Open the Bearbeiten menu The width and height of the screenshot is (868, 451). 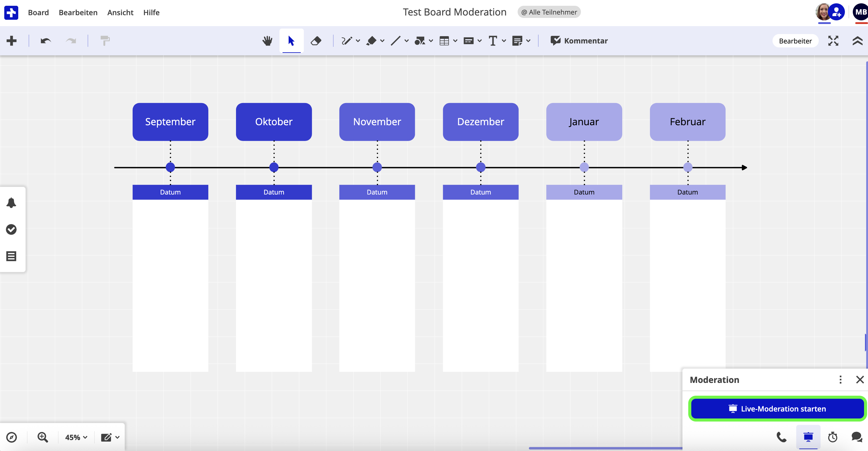click(x=78, y=12)
